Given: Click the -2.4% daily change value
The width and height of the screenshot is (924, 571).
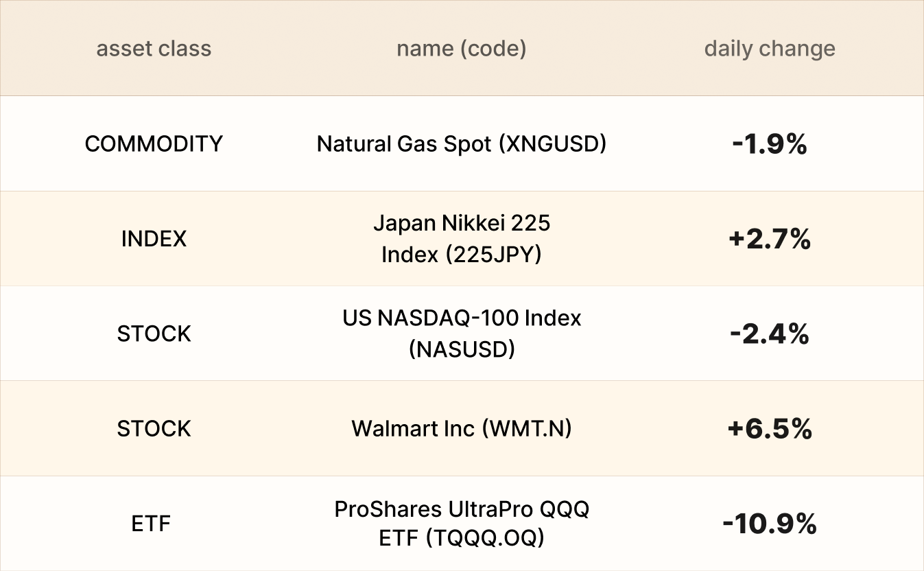Looking at the screenshot, I should (769, 334).
